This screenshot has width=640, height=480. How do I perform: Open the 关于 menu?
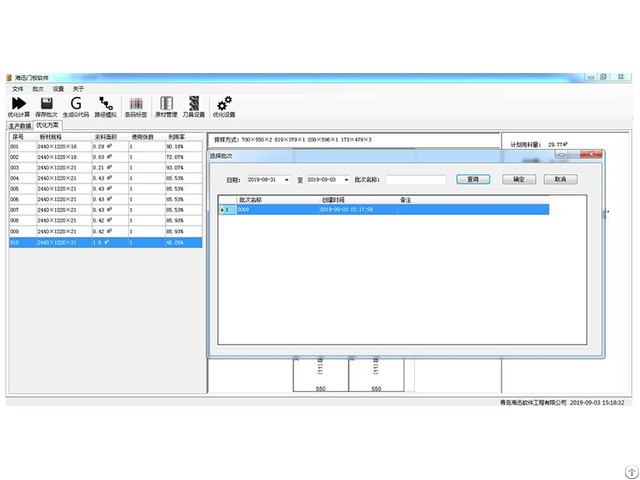[x=78, y=89]
